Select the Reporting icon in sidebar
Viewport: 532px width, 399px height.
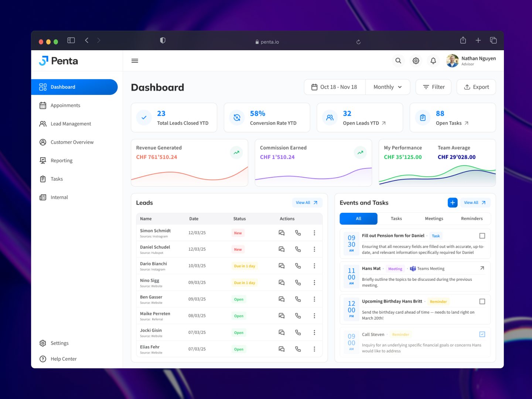point(43,160)
